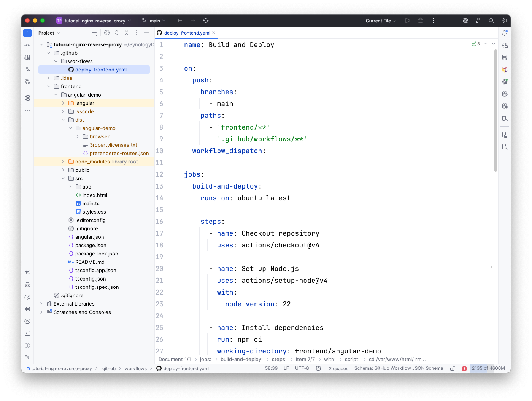Open Code With Me user icon
Viewport: 532px width, 401px height.
coord(478,21)
